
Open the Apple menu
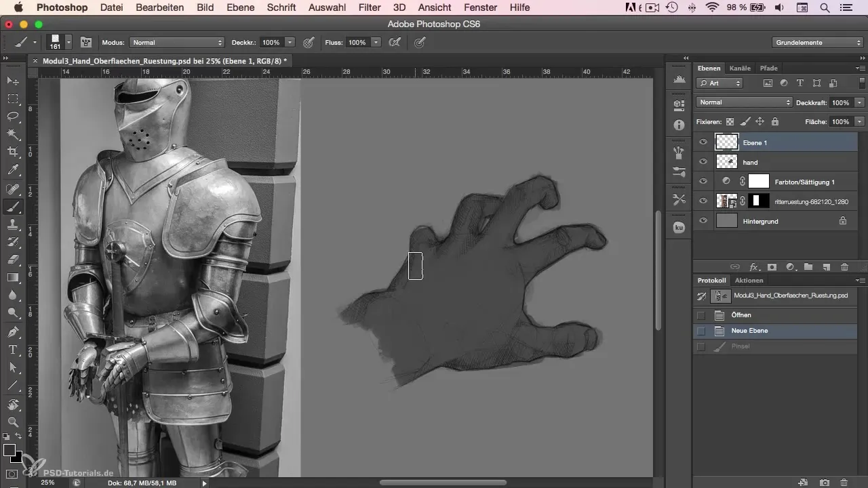click(x=18, y=7)
